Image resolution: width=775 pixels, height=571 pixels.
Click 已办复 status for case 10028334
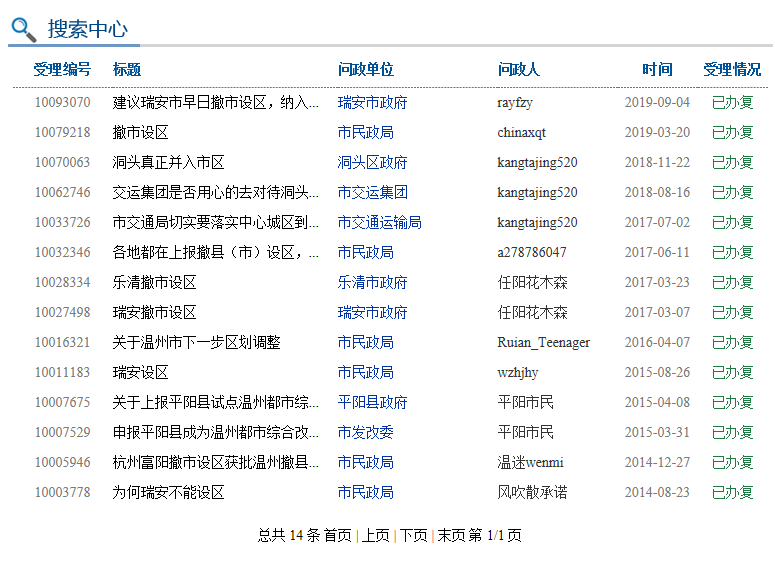(732, 282)
